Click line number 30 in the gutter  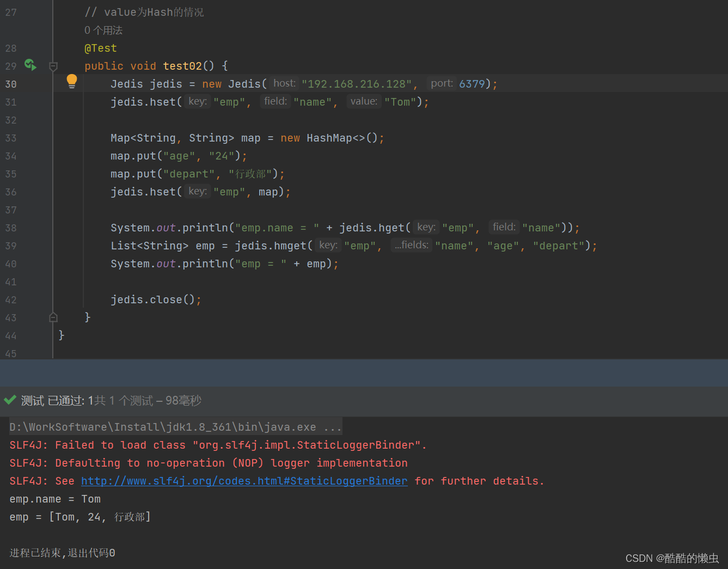11,84
